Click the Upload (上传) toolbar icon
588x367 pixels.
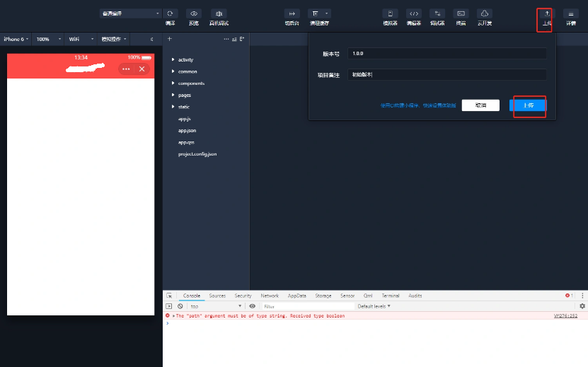pyautogui.click(x=546, y=14)
